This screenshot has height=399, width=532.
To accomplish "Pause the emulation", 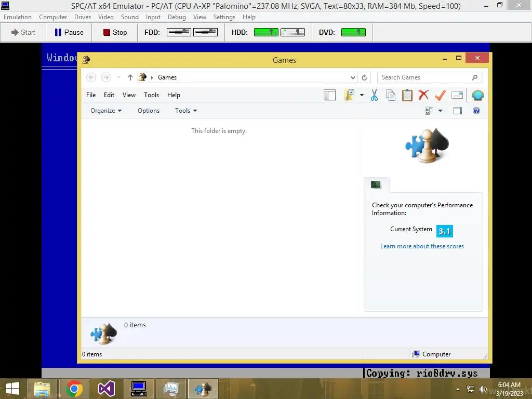I will coord(69,32).
